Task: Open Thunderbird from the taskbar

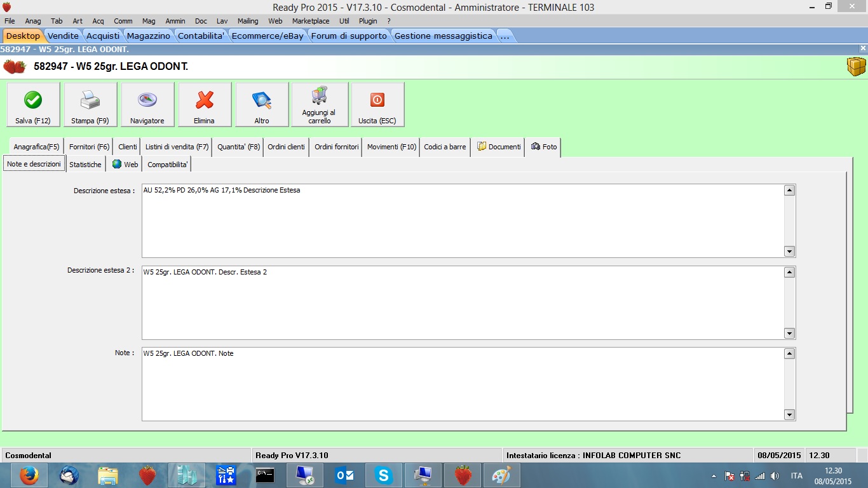Action: (69, 475)
